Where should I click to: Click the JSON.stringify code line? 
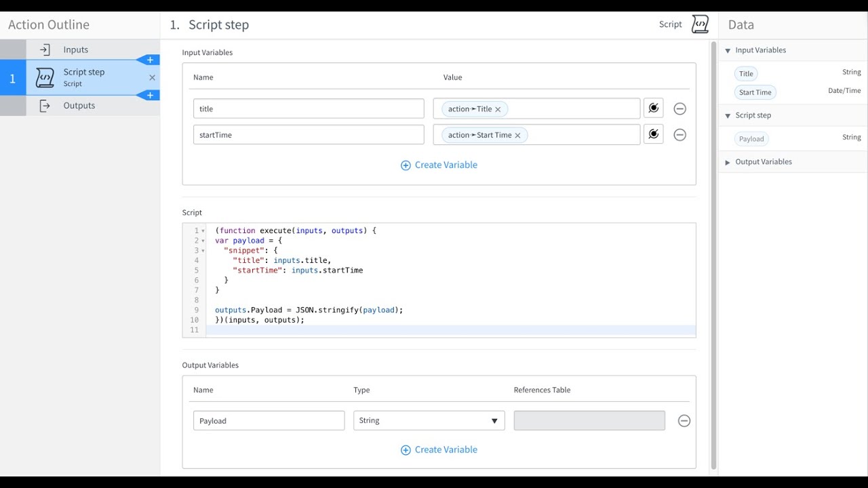coord(309,310)
